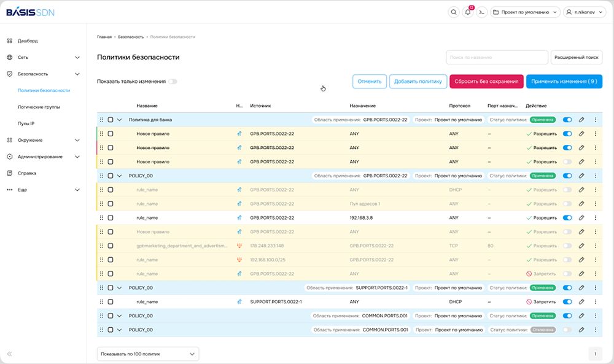Click the 'Поиск по названию' search field

[497, 57]
